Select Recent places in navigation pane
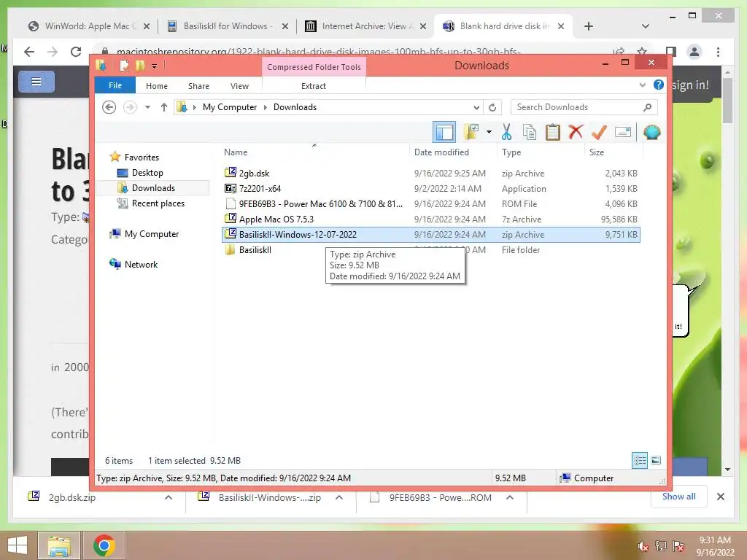Viewport: 747px width, 560px height. (x=158, y=203)
